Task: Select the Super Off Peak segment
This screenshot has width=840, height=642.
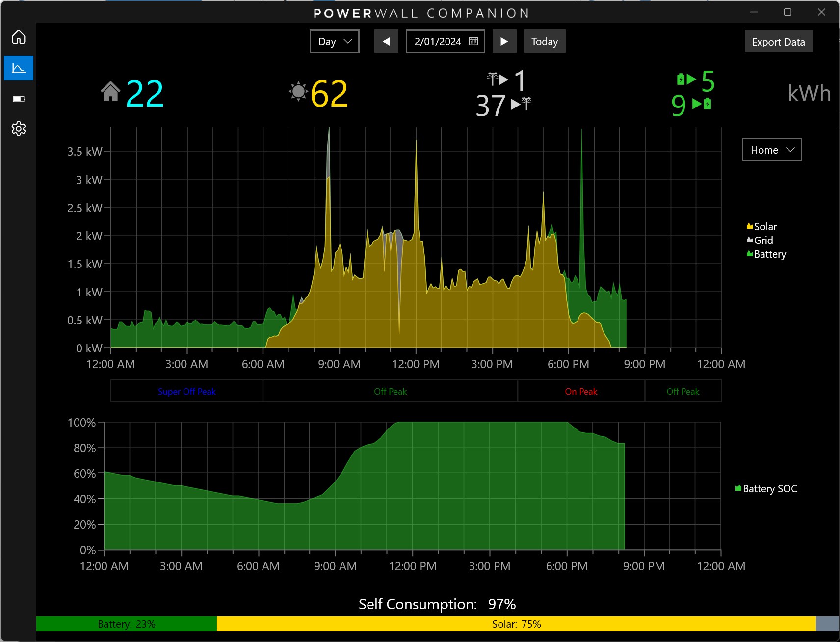Action: pos(187,391)
